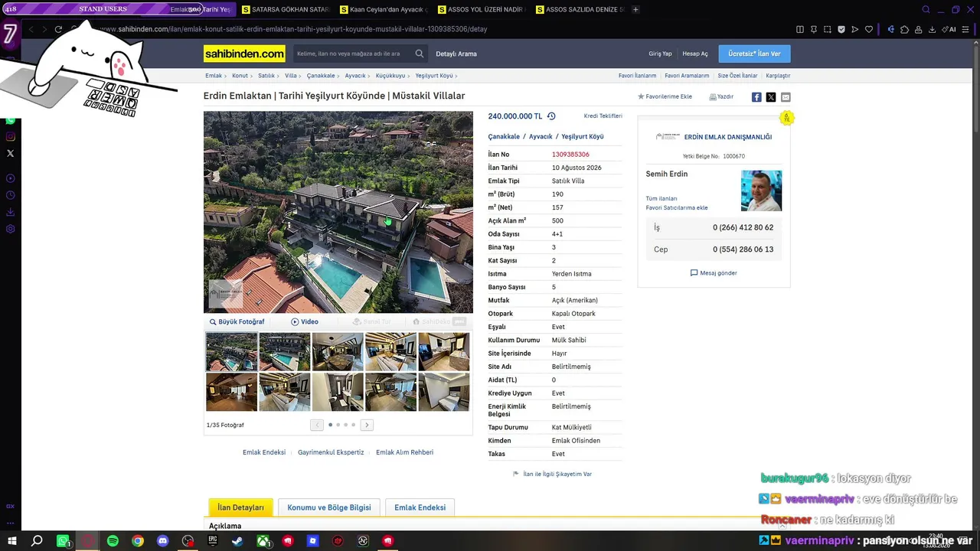Click Semih Erdin's profile photo

click(x=761, y=191)
